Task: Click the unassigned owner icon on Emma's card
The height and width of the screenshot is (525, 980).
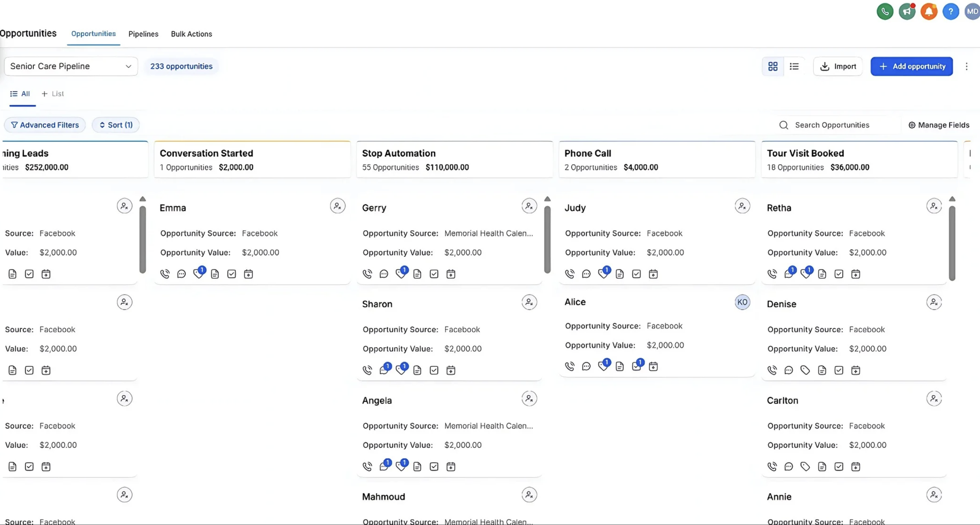Action: tap(337, 206)
